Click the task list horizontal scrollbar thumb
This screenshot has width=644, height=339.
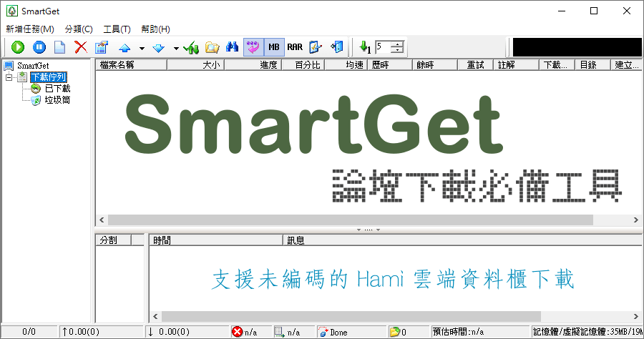tap(351, 220)
